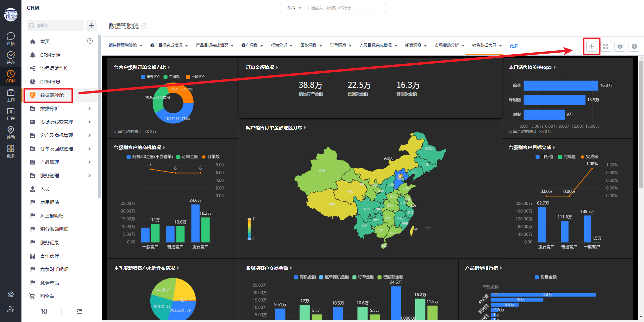Screen dimensions: 644x322
Task: Open 各客户级别订单金额占比 chart details
Action: point(169,67)
